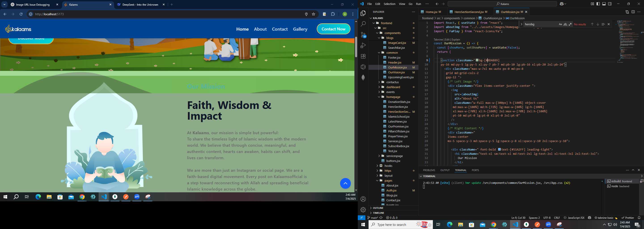The width and height of the screenshot is (644, 229).
Task: Open the Selection menu in VS Code
Action: [390, 4]
